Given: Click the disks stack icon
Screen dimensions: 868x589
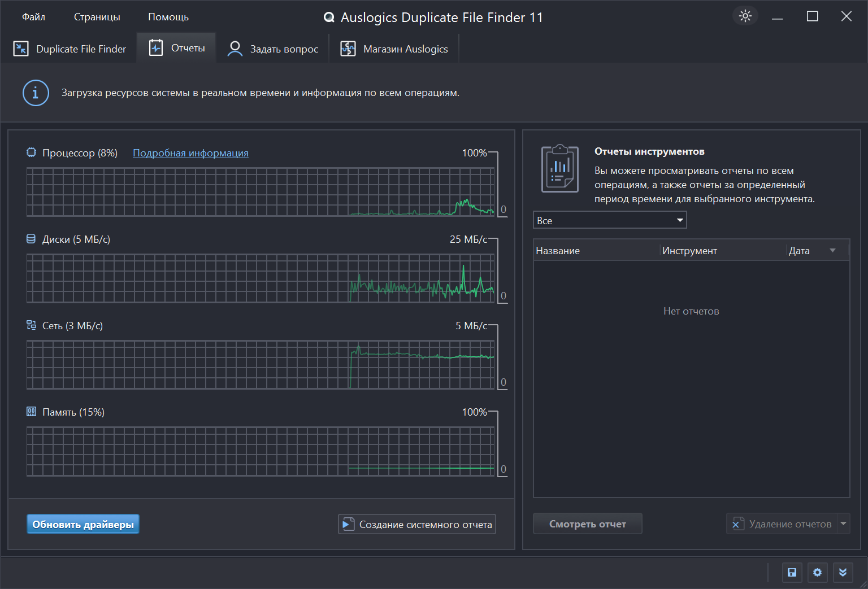Looking at the screenshot, I should tap(31, 239).
